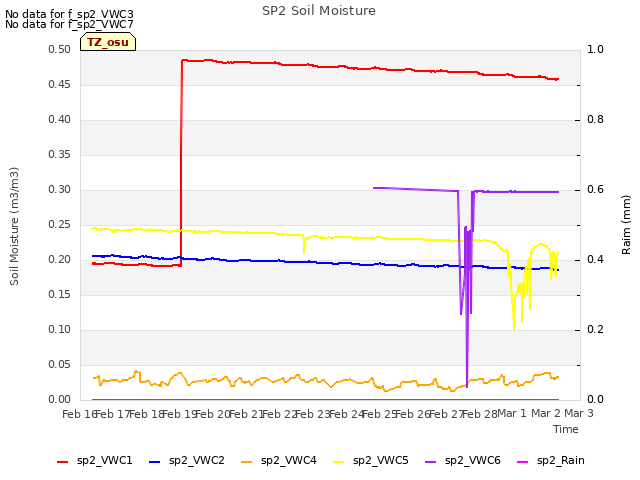The image size is (640, 480).
Task: Click the purple sp2_VWC6 legend swatch
Action: (x=431, y=462)
